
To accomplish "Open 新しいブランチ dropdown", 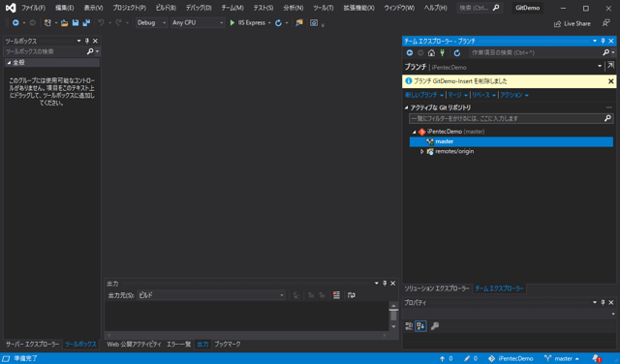I will pyautogui.click(x=424, y=95).
